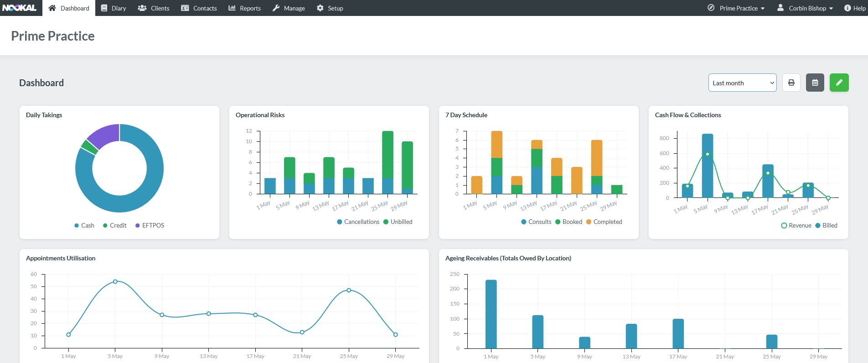The width and height of the screenshot is (868, 363).
Task: Toggle the Cancellations legend item
Action: [x=358, y=222]
